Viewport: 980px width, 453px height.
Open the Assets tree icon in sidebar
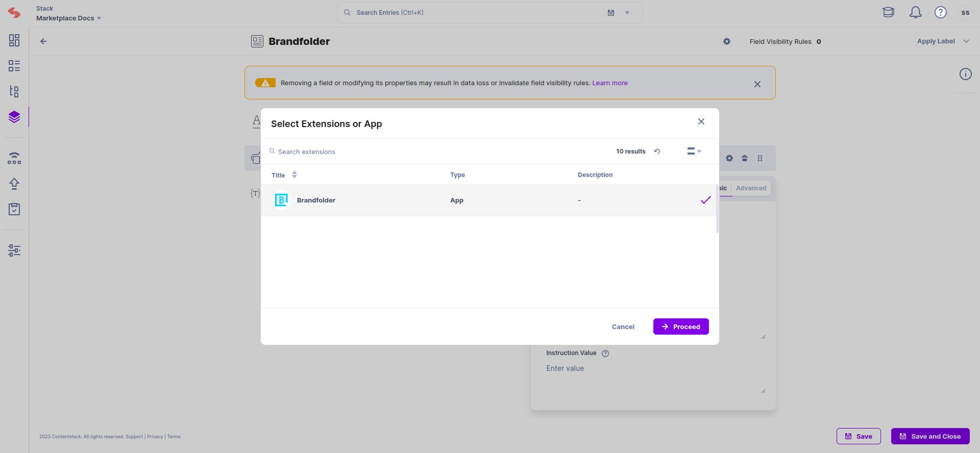coord(14,91)
